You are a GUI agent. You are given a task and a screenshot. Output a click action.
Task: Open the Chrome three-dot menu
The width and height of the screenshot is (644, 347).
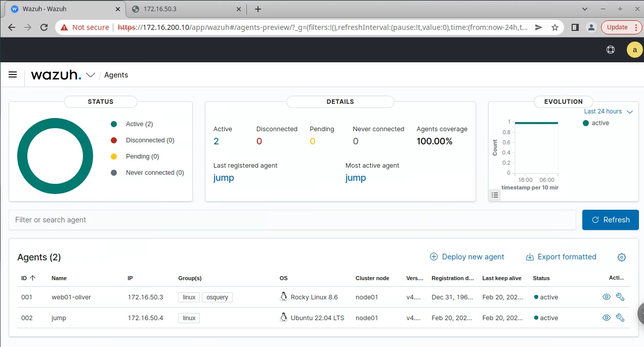pyautogui.click(x=637, y=27)
